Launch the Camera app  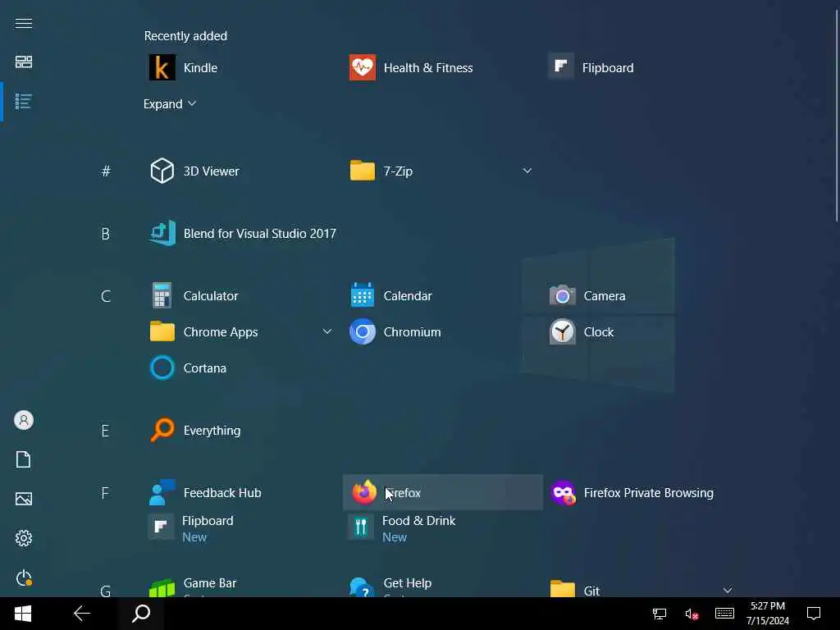coord(587,295)
